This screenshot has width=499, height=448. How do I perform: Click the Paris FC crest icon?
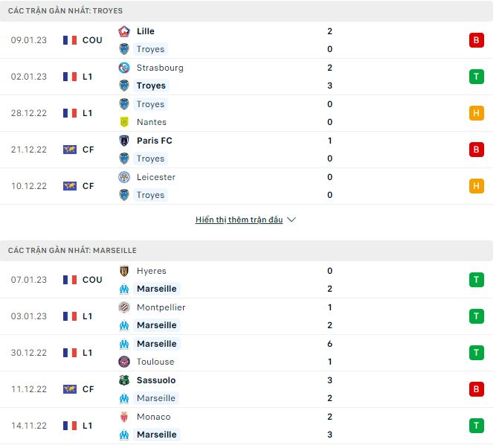[x=124, y=141]
